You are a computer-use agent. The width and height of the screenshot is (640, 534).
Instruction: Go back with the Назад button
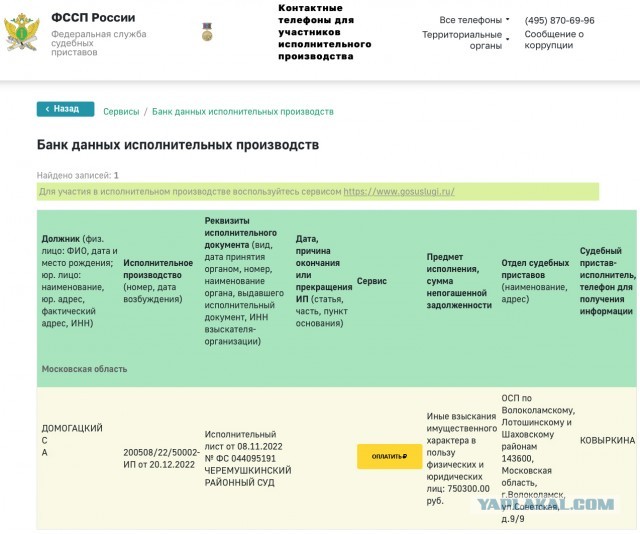click(65, 109)
